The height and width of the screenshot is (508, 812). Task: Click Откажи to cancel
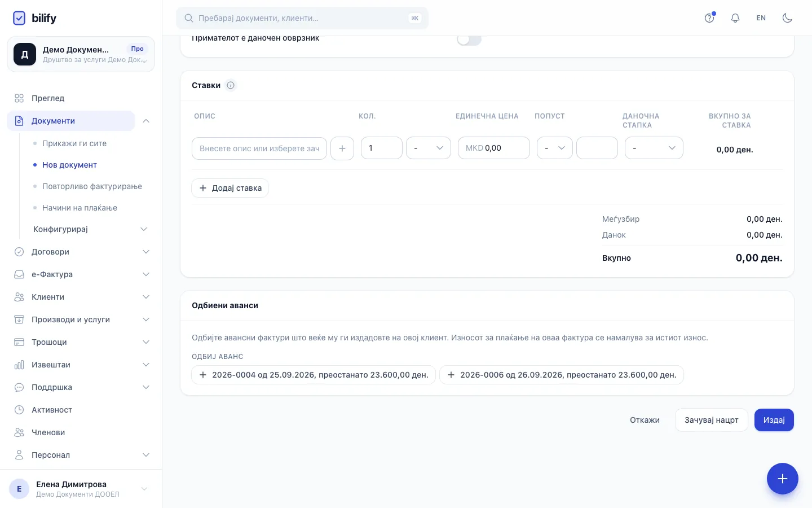tap(645, 420)
